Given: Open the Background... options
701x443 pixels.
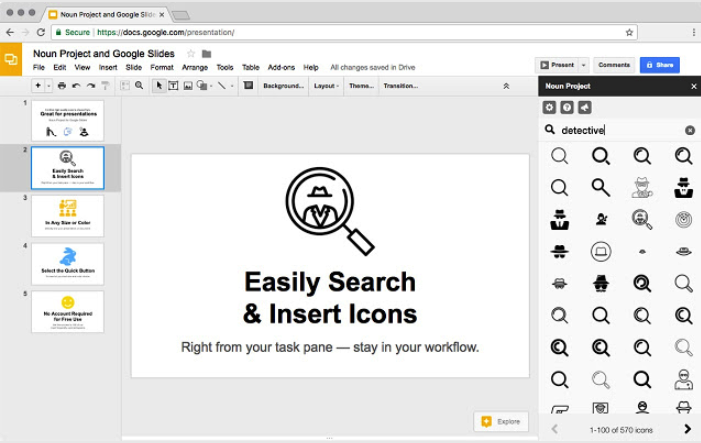Looking at the screenshot, I should (x=283, y=86).
